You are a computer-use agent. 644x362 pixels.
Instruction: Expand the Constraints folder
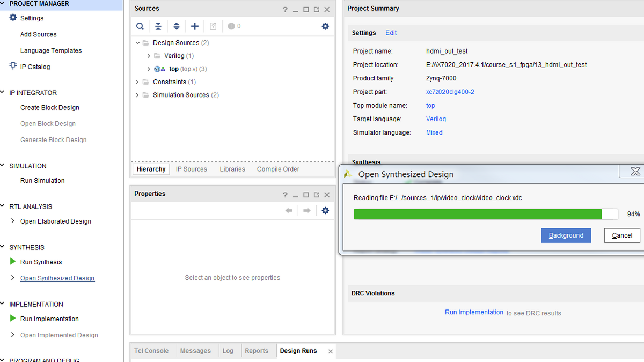[137, 82]
